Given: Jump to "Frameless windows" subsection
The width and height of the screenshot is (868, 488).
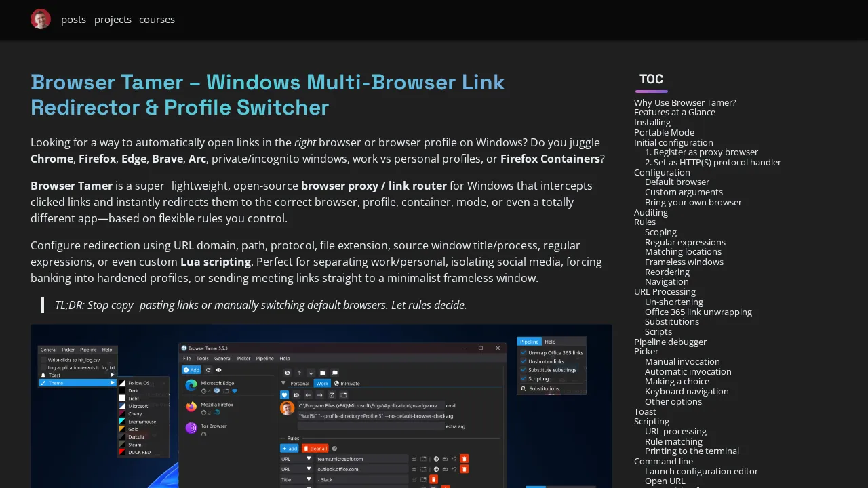Looking at the screenshot, I should click(x=684, y=262).
